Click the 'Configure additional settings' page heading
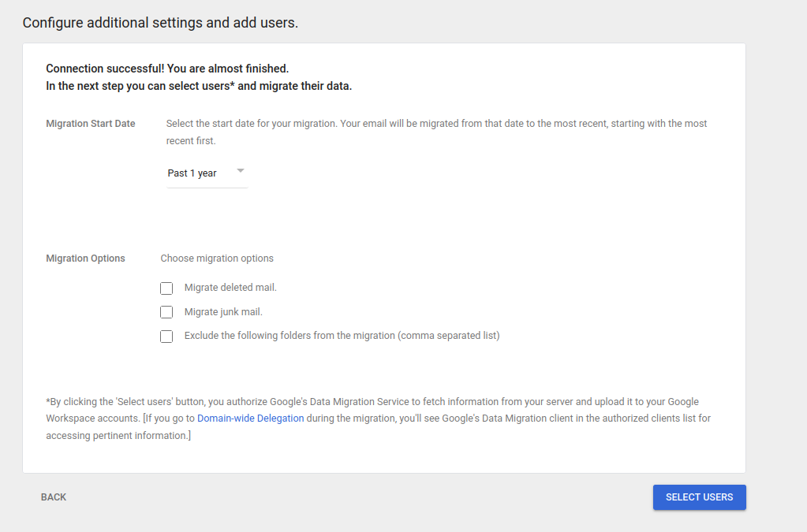The width and height of the screenshot is (807, 532). tap(160, 23)
